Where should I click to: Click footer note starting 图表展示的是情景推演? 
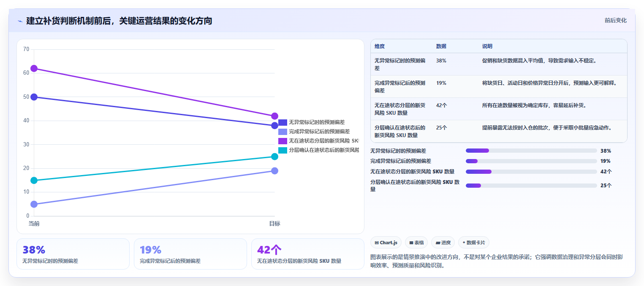coord(497,261)
